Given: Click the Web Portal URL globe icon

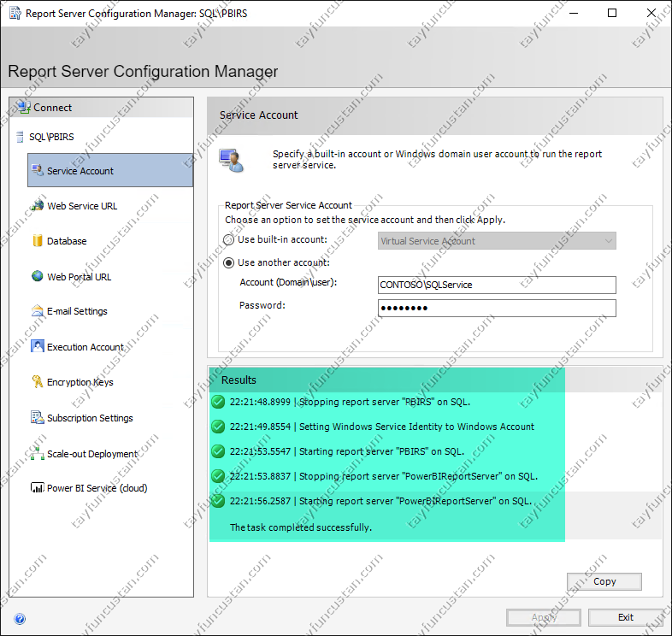Looking at the screenshot, I should (x=38, y=276).
